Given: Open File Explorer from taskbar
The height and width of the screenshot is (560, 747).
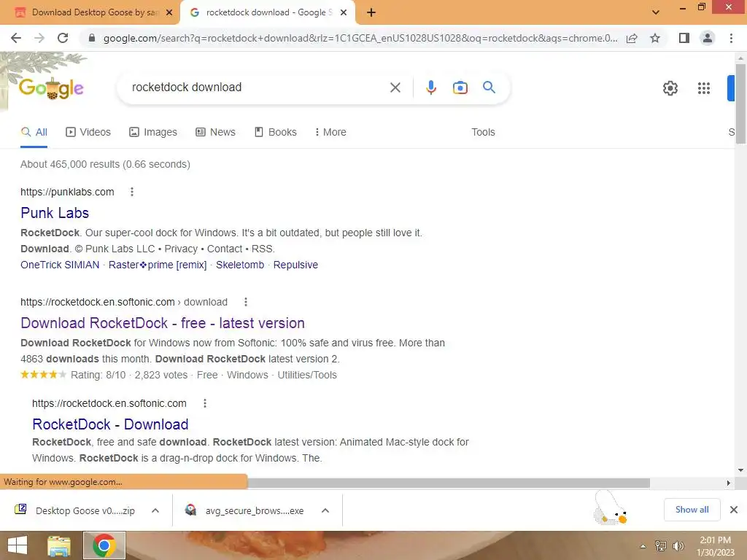Looking at the screenshot, I should [x=59, y=545].
